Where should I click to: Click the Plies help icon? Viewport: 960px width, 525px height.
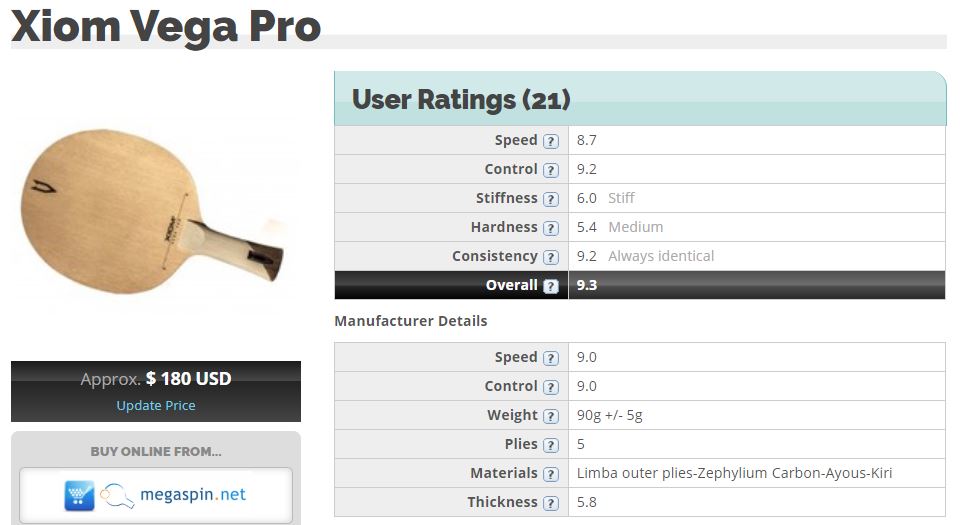(551, 445)
